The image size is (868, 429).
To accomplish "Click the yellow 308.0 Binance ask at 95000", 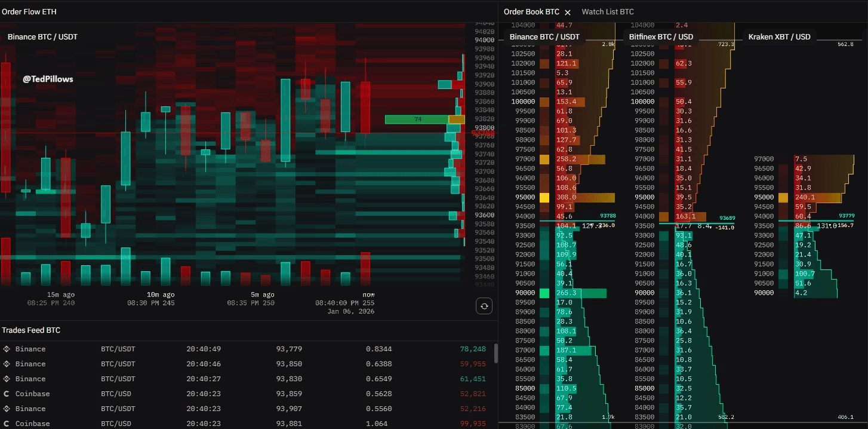I will [565, 197].
